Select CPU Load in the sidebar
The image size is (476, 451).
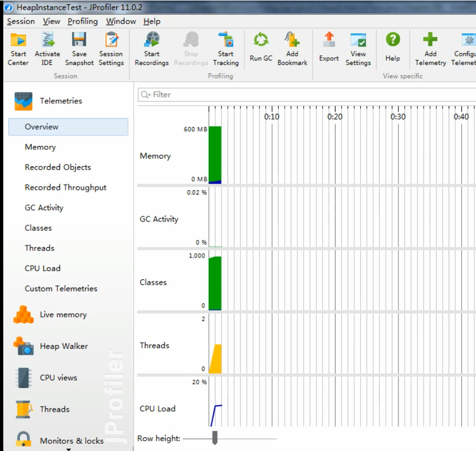43,268
